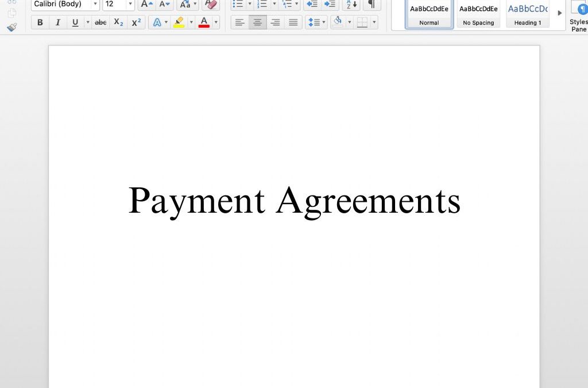The width and height of the screenshot is (588, 388).
Task: Click the borders icon
Action: [362, 22]
